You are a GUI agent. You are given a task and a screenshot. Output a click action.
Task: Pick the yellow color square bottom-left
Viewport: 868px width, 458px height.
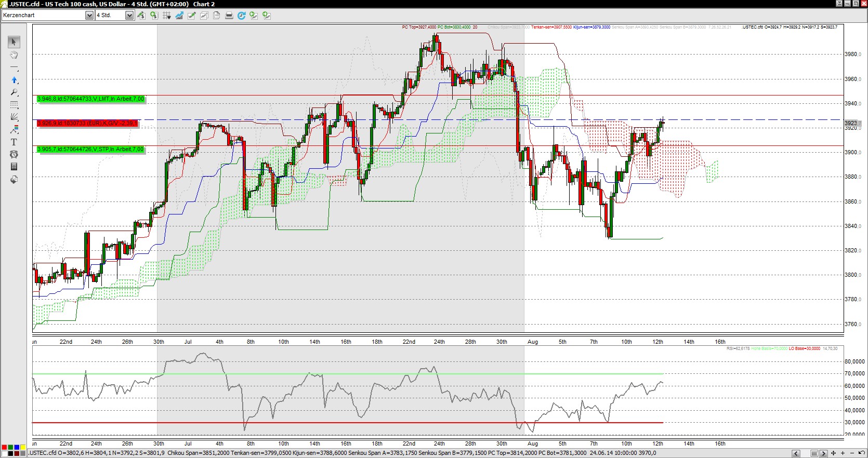tap(23, 448)
